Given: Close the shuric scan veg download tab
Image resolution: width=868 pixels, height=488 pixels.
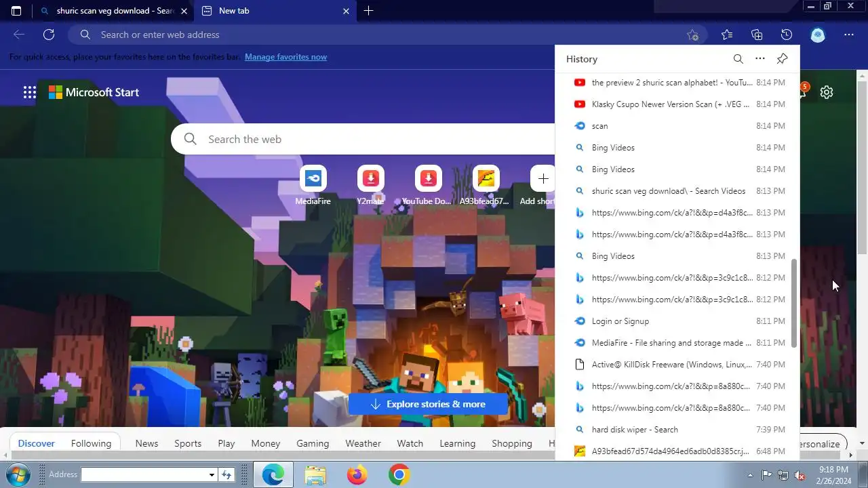Looking at the screenshot, I should click(184, 11).
